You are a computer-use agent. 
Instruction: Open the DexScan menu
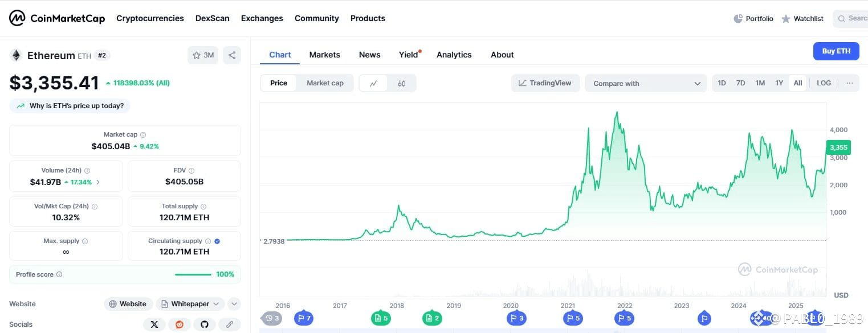click(x=212, y=18)
